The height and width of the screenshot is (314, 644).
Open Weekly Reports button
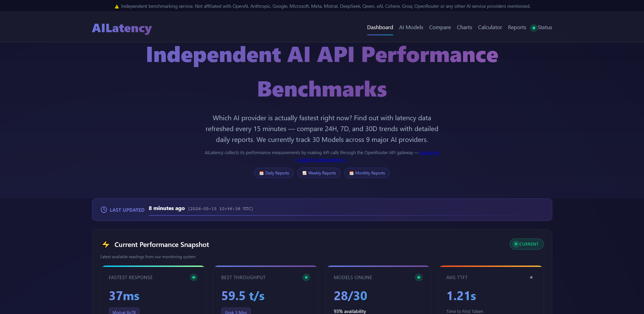tap(319, 173)
